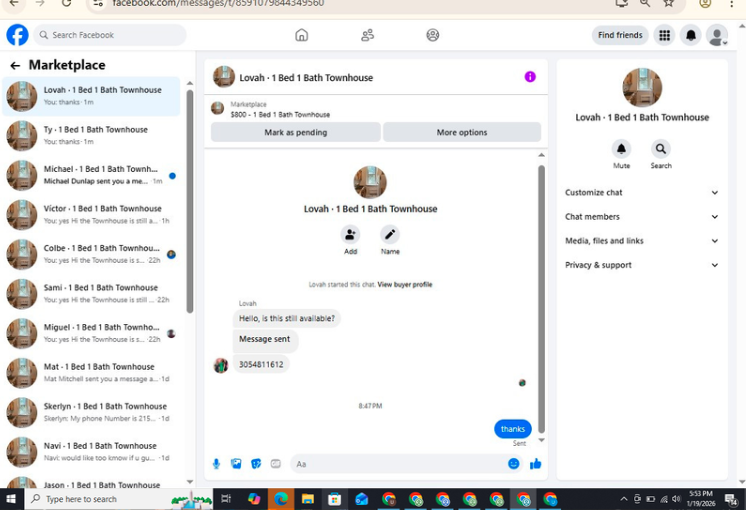Click the chat messages scrollbar
The width and height of the screenshot is (746, 510).
pyautogui.click(x=541, y=299)
